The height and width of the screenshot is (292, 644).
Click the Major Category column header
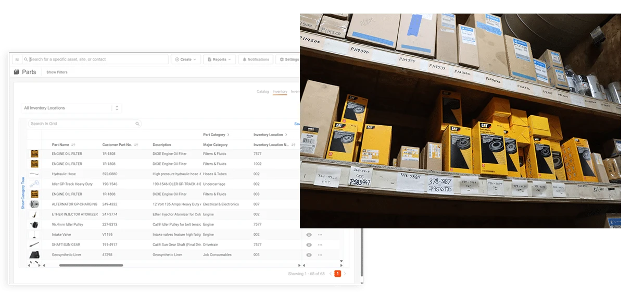215,145
